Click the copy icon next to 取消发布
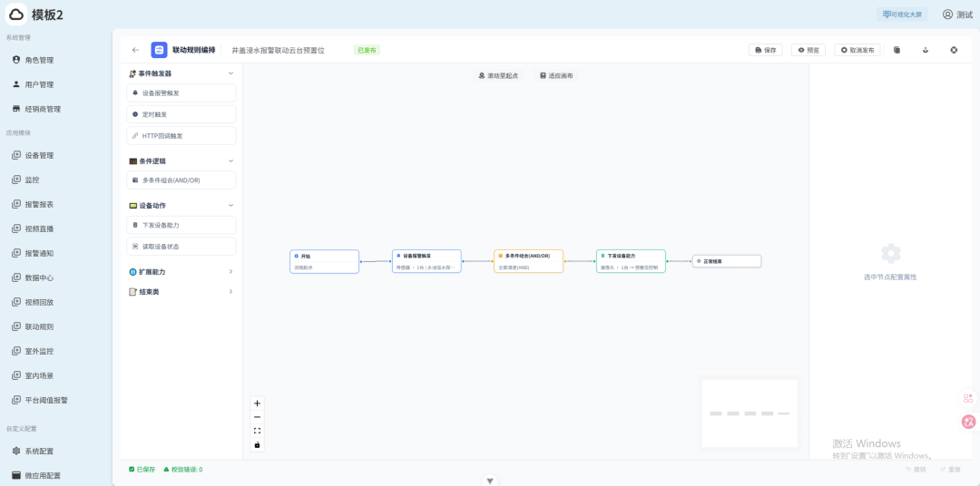 897,50
